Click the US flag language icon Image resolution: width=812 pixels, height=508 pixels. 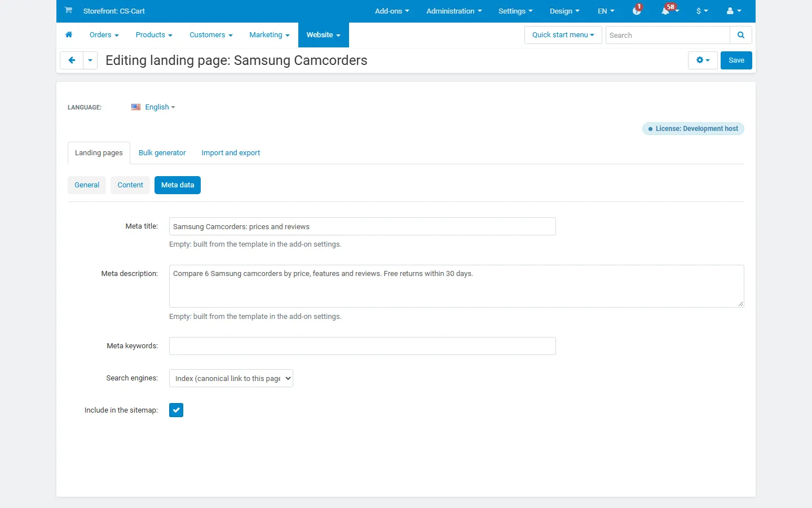pos(136,107)
